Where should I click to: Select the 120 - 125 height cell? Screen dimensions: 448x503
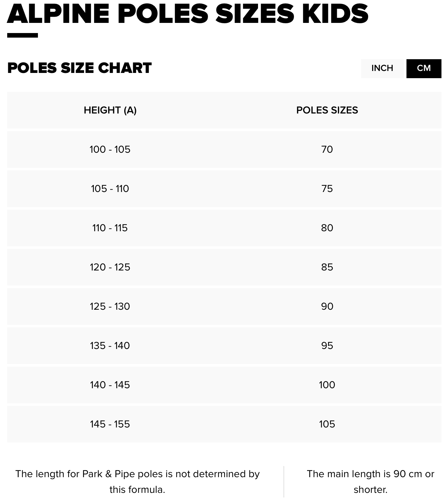(110, 267)
